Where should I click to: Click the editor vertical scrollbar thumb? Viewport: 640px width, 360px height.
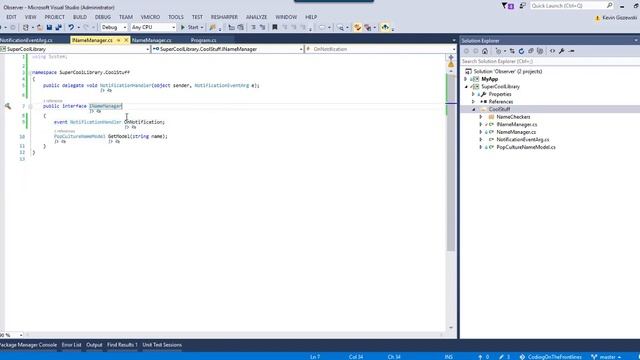451,163
